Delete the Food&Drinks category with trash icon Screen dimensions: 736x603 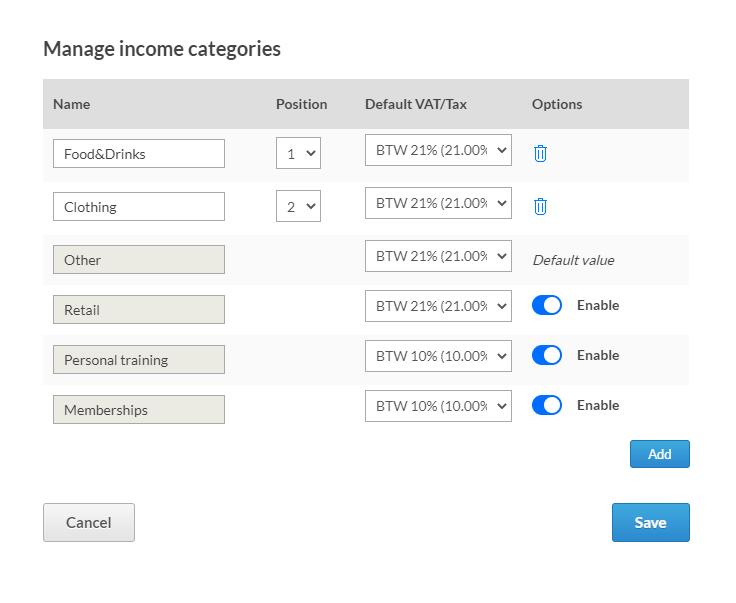540,153
